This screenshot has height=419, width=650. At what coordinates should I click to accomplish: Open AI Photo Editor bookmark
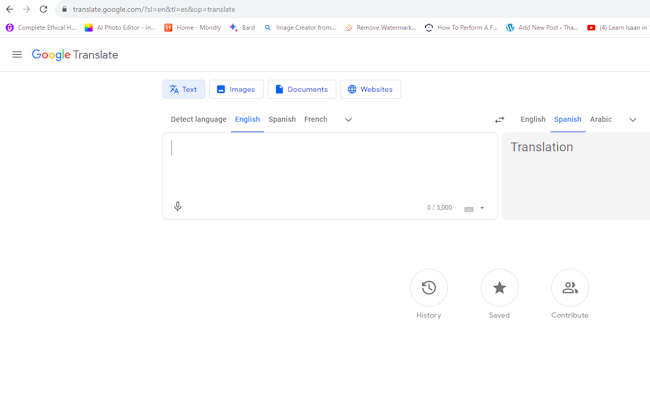coord(120,28)
